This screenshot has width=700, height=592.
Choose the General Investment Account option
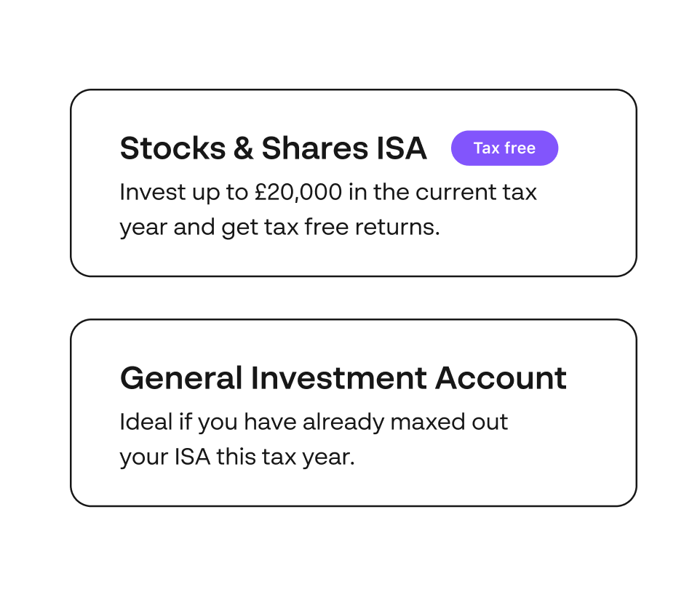click(x=354, y=411)
